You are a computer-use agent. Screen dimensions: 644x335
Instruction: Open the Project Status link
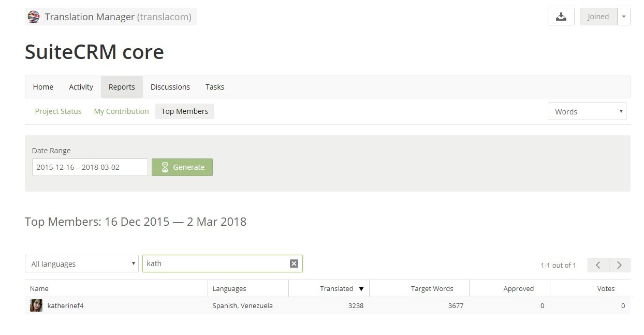pyautogui.click(x=58, y=111)
